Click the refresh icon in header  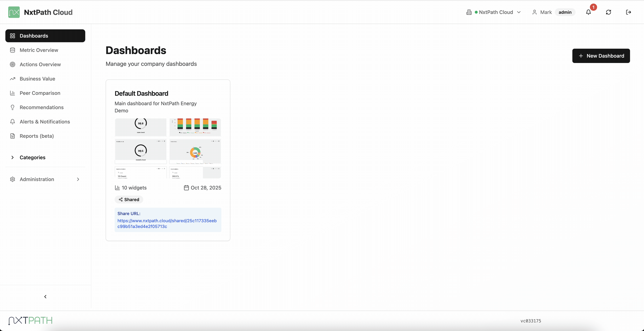[609, 12]
